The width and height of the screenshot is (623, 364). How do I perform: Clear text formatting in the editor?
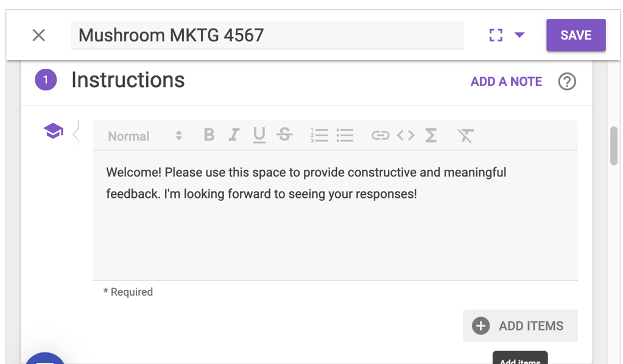coord(465,135)
